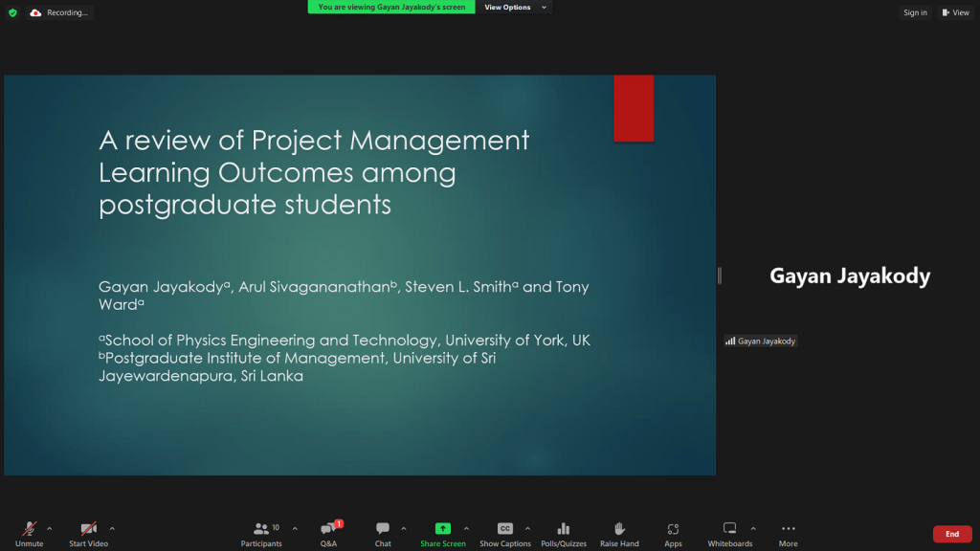The width and height of the screenshot is (980, 551).
Task: Expand audio options arrow next to Unmute
Action: (x=50, y=528)
